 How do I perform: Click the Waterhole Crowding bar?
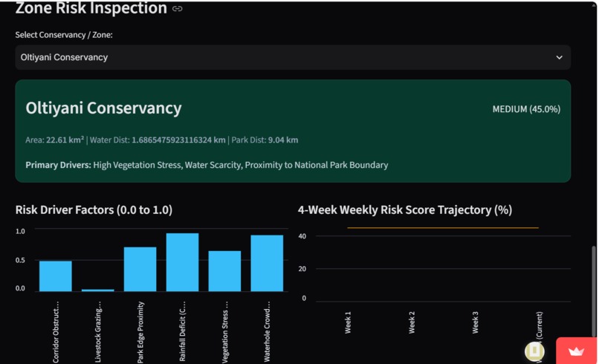click(267, 263)
